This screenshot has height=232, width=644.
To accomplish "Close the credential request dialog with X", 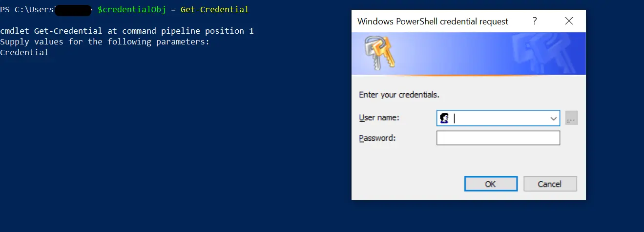I will pos(569,21).
